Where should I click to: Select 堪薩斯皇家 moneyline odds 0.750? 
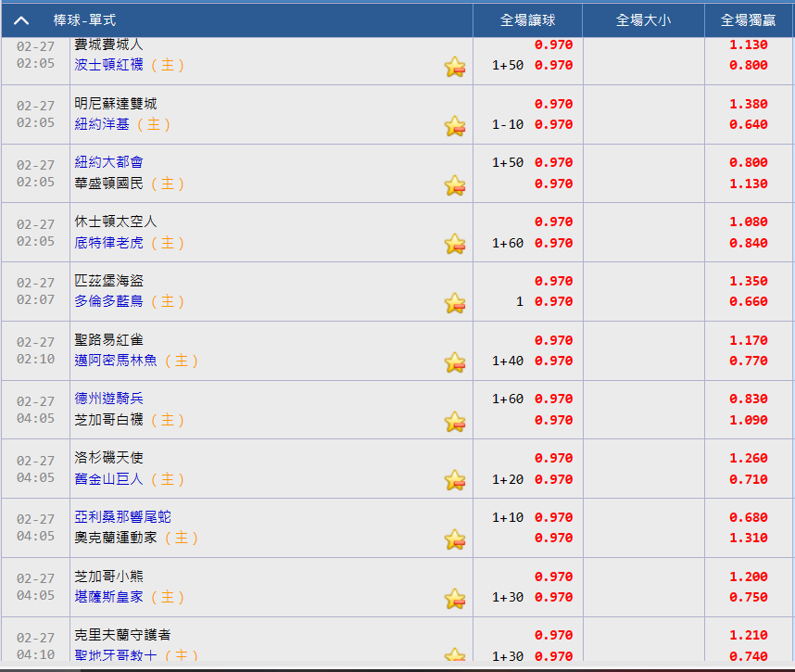[x=749, y=597]
